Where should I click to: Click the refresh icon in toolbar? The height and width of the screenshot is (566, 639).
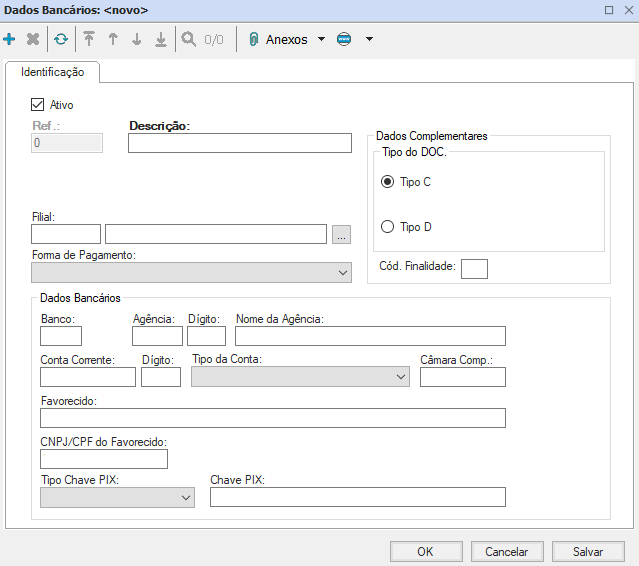tap(61, 40)
